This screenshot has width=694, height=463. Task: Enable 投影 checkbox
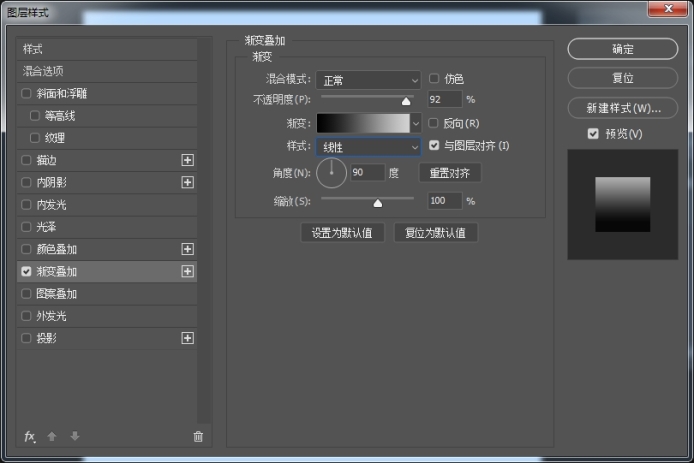(x=26, y=338)
